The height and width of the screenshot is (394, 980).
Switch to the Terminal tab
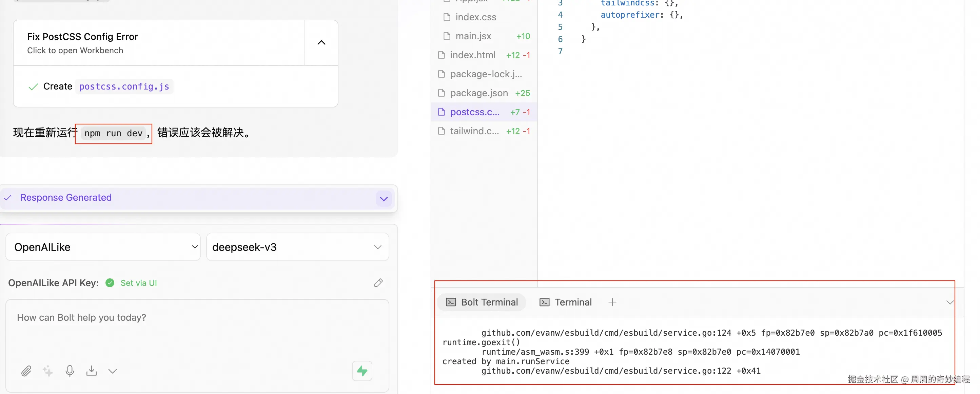(x=566, y=302)
